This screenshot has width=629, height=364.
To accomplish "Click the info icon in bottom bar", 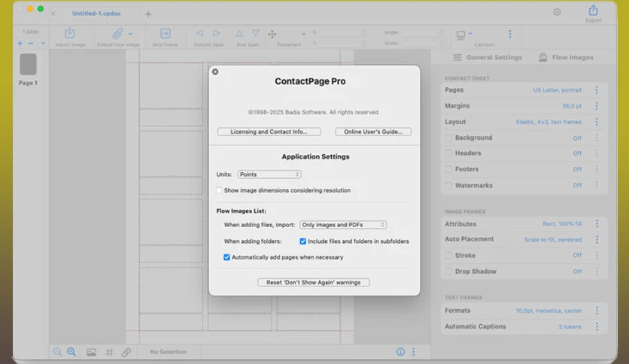I will [400, 351].
